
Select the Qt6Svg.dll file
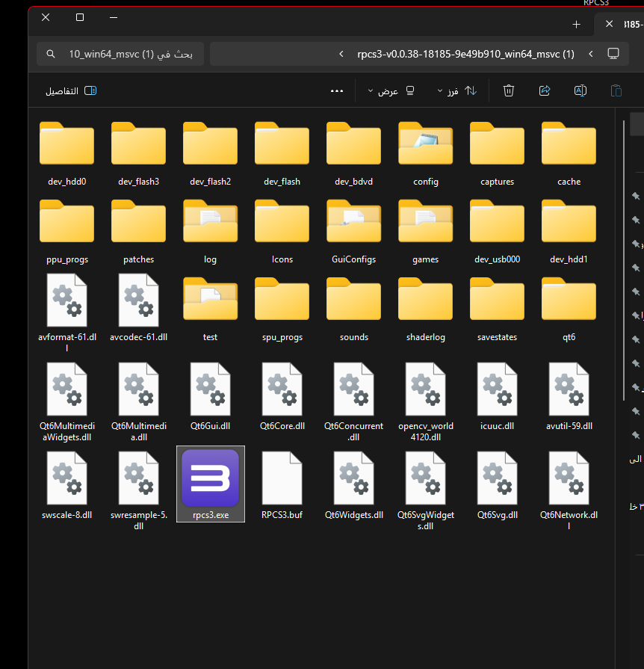[498, 486]
